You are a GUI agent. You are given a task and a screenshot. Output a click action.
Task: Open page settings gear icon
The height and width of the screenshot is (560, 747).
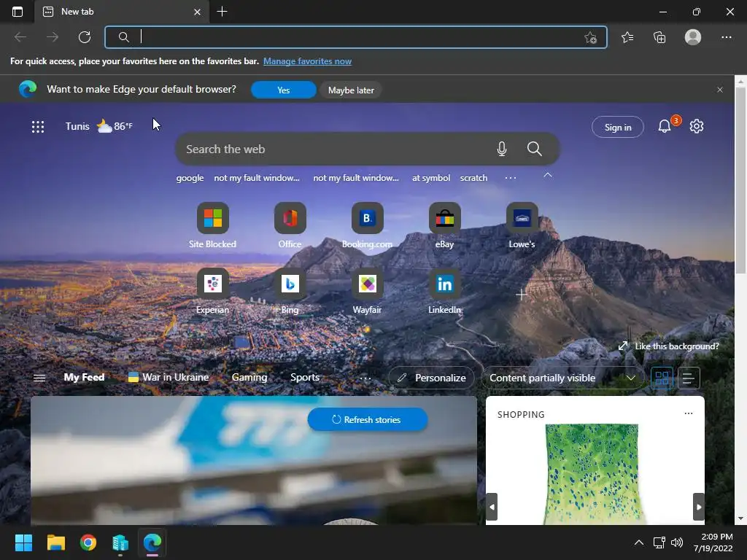point(697,126)
